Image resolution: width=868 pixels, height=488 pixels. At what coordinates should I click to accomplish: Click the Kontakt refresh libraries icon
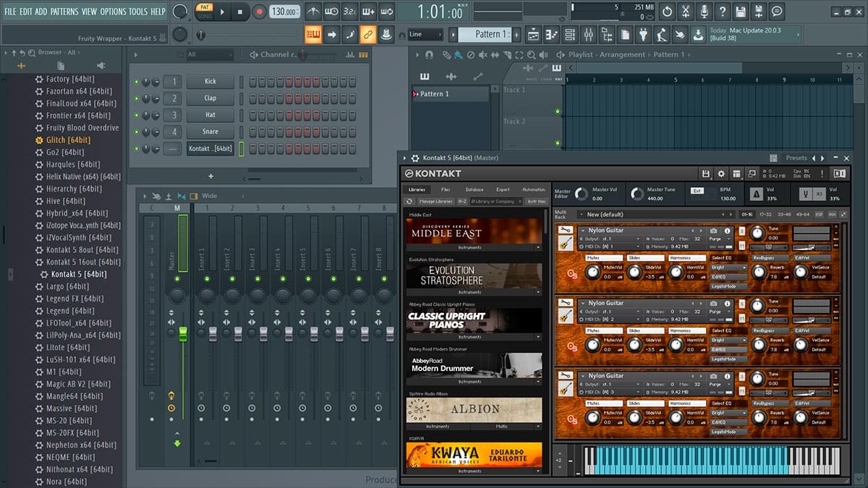(409, 201)
